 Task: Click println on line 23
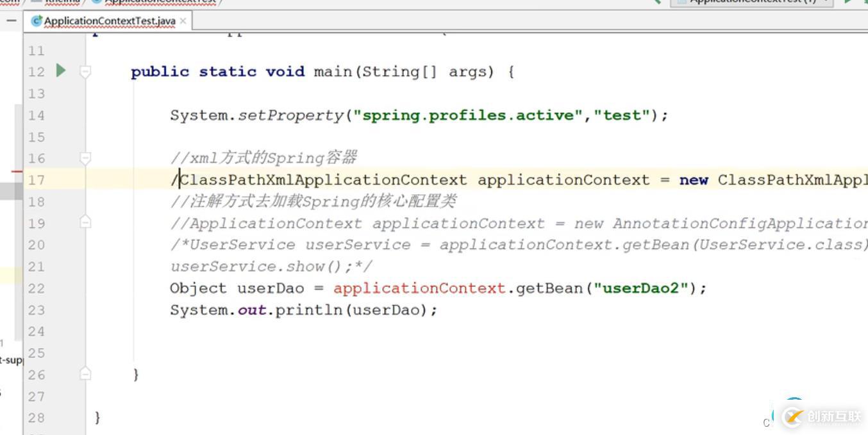point(310,310)
